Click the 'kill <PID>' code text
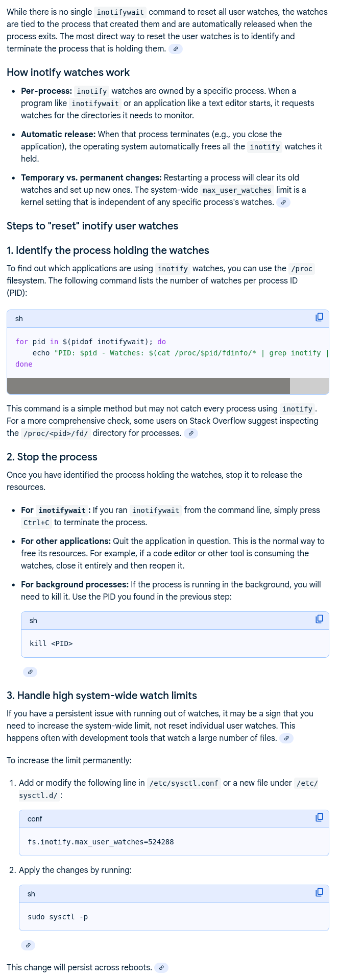 [51, 643]
